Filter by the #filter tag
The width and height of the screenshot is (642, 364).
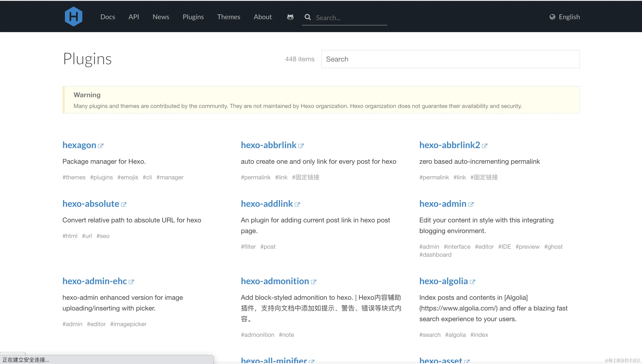point(248,247)
